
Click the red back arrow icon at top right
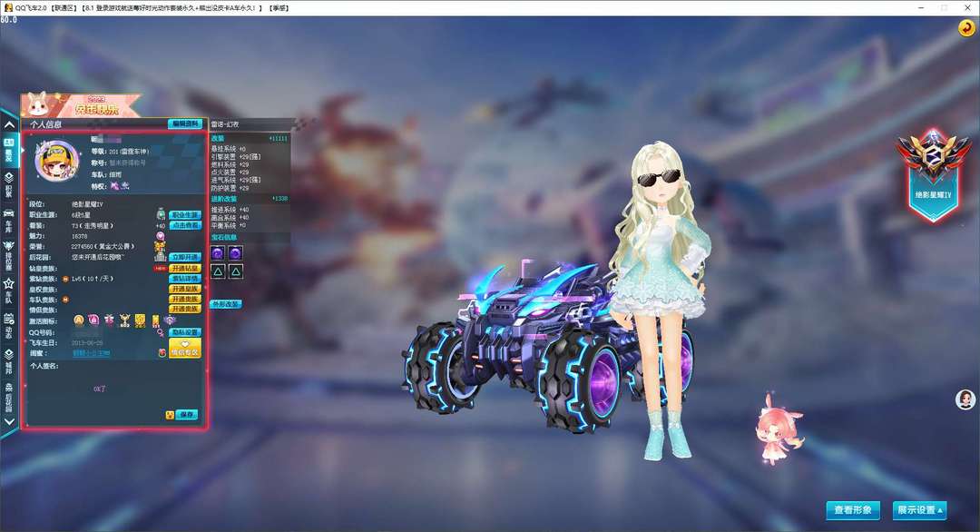click(966, 28)
